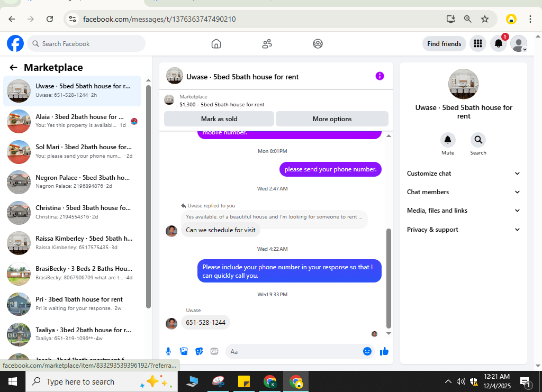542x392 pixels.
Task: Mute the conversation with bell icon
Action: (448, 140)
